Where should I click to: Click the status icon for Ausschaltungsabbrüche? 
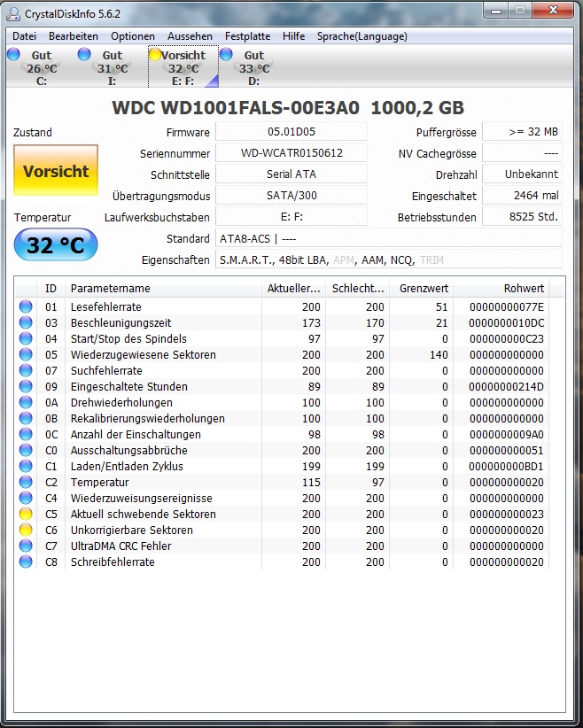pyautogui.click(x=26, y=450)
